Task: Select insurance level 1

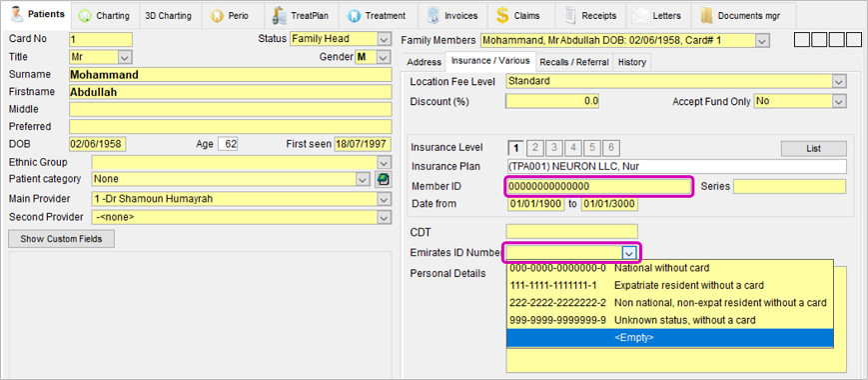Action: click(x=516, y=148)
